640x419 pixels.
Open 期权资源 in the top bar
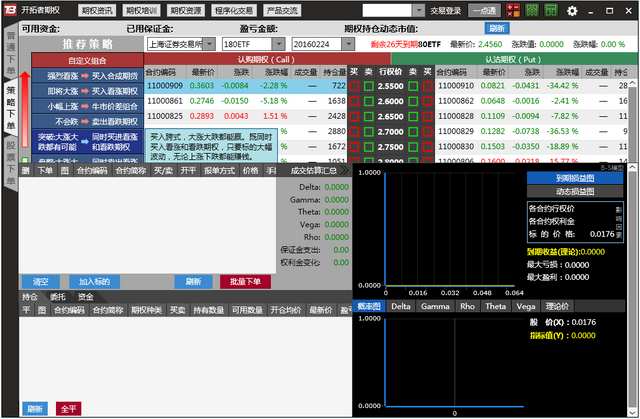click(x=186, y=11)
